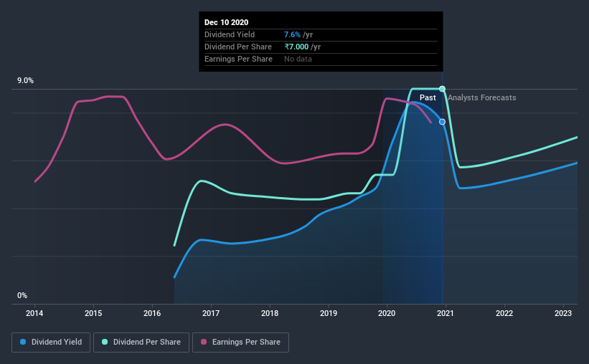This screenshot has width=589, height=364.
Task: Click the 2018 x-axis label
Action: (x=270, y=313)
